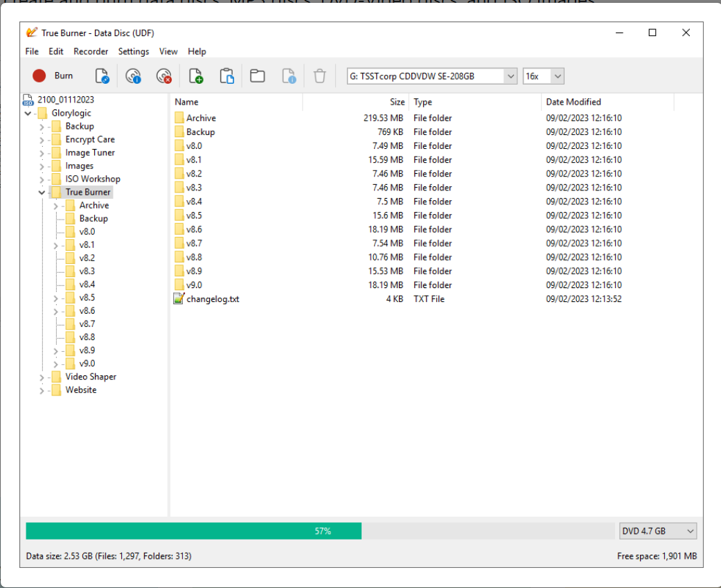Click the new folder toolbar icon
Screen dimensions: 721x588
[258, 76]
